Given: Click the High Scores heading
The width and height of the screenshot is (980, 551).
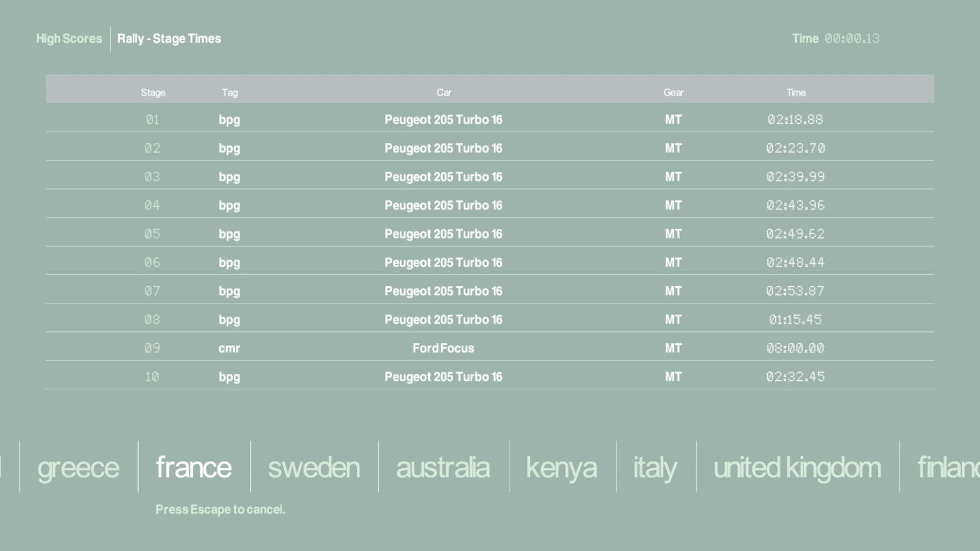Looking at the screenshot, I should 69,39.
